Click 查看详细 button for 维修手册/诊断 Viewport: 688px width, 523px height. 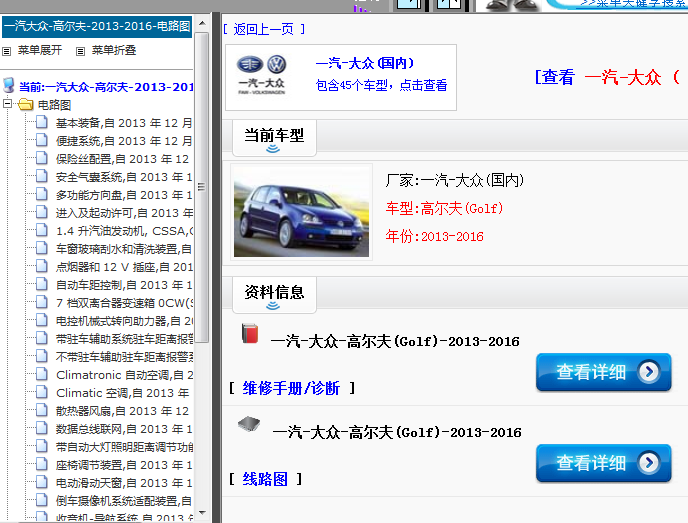tap(603, 372)
